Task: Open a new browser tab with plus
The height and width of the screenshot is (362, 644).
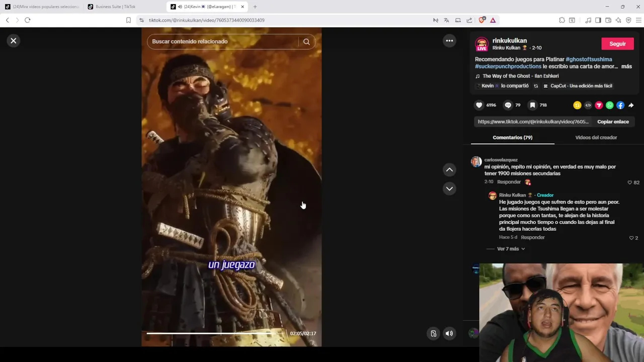Action: click(255, 7)
